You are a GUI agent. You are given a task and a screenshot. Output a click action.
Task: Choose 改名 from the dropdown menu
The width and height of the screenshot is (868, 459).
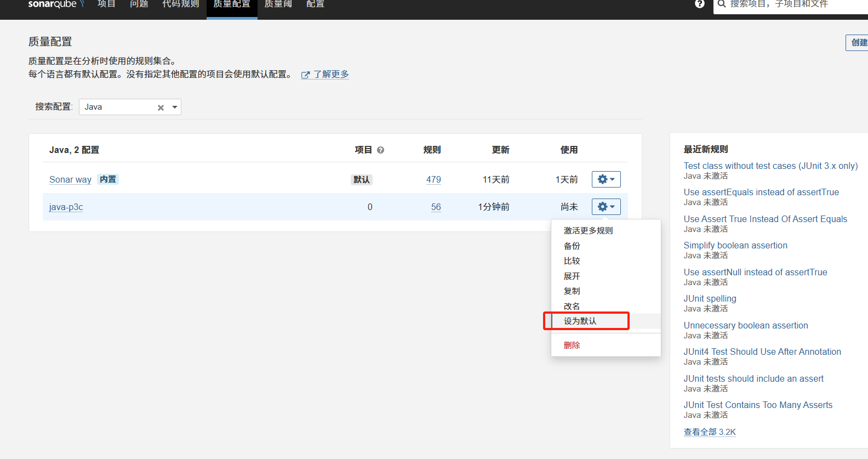coord(606,306)
